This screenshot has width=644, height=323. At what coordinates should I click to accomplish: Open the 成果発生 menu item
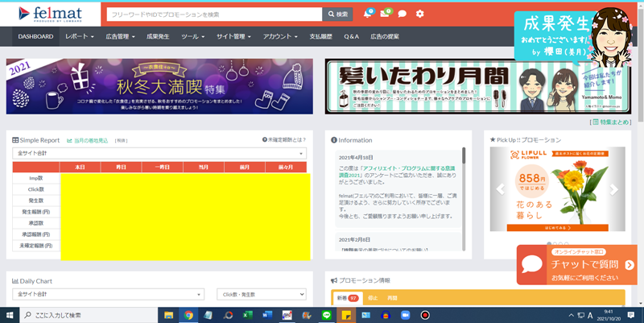pos(158,36)
